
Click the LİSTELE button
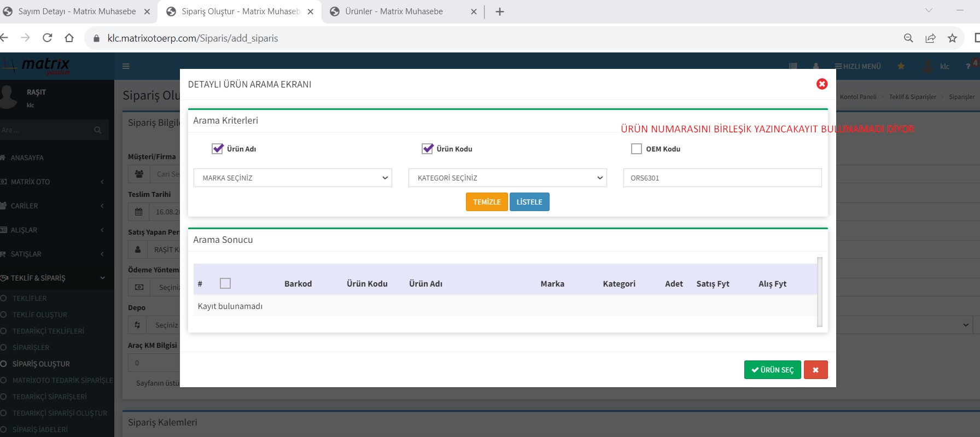[x=529, y=202]
